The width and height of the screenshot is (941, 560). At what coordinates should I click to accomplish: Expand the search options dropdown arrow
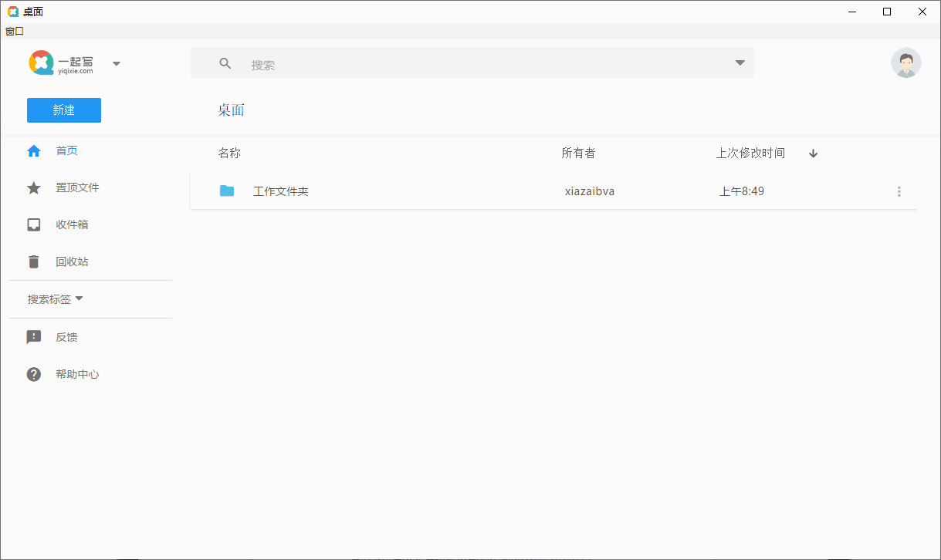740,63
